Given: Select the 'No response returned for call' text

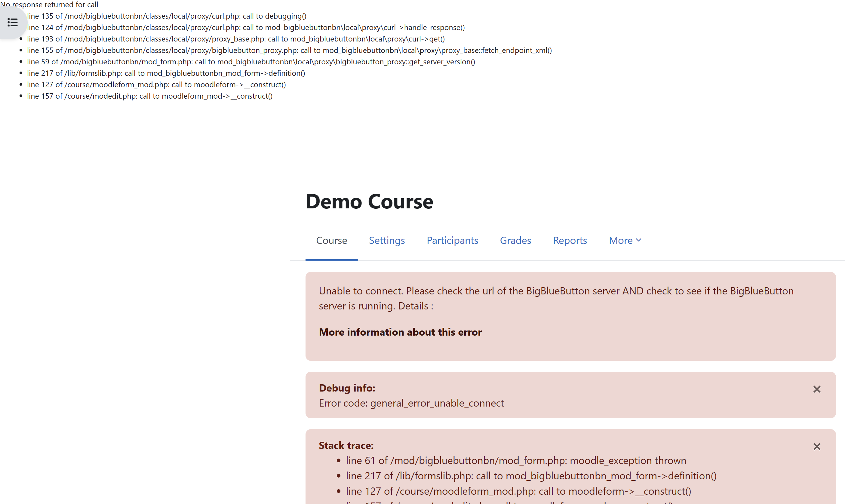Looking at the screenshot, I should (x=49, y=5).
